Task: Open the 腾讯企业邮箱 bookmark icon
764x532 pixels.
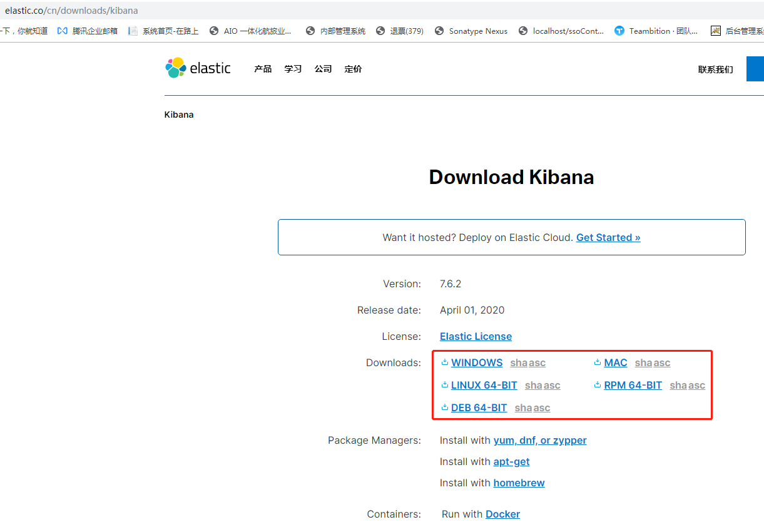Action: 62,31
